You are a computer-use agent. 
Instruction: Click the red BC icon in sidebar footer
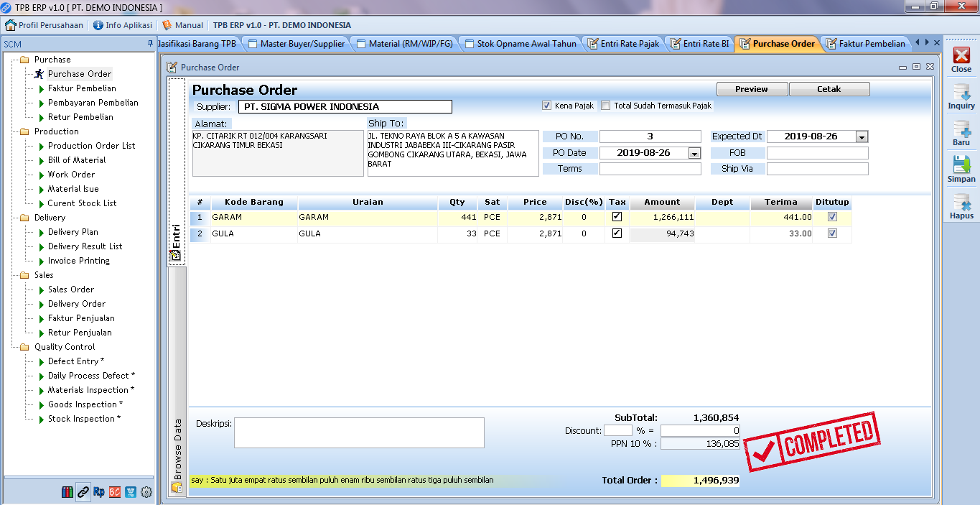coord(115,492)
